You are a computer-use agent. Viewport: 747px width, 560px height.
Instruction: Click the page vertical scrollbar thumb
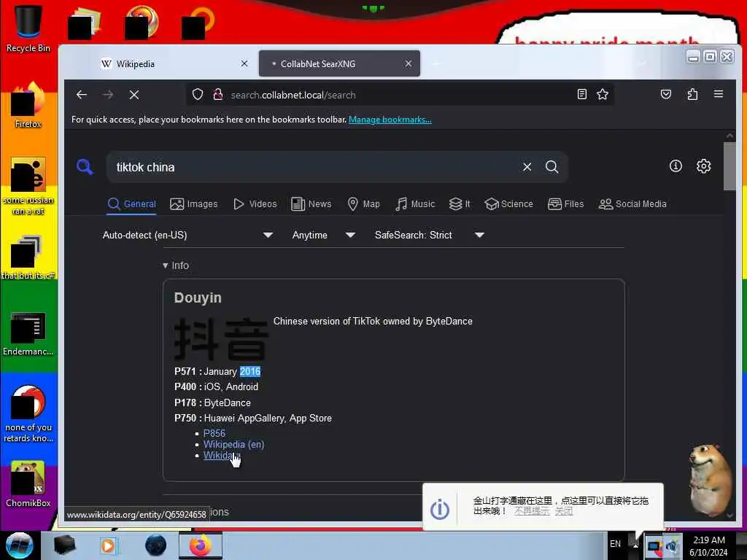tap(729, 166)
